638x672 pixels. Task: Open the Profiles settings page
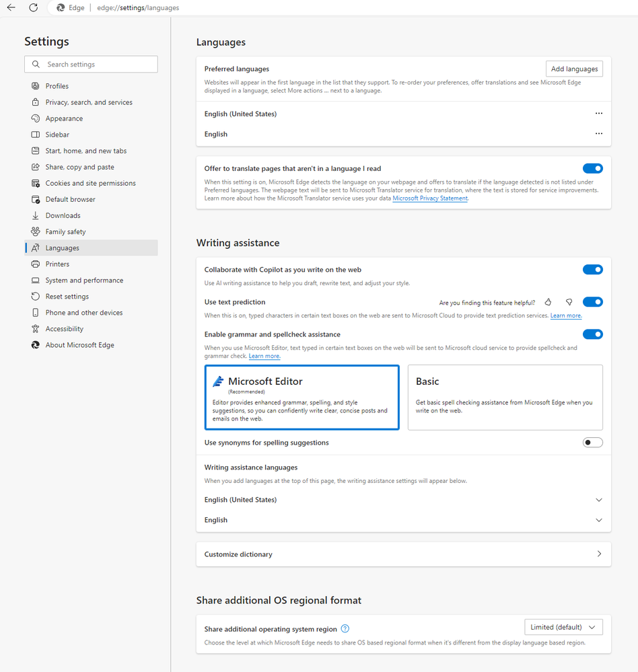click(x=91, y=85)
